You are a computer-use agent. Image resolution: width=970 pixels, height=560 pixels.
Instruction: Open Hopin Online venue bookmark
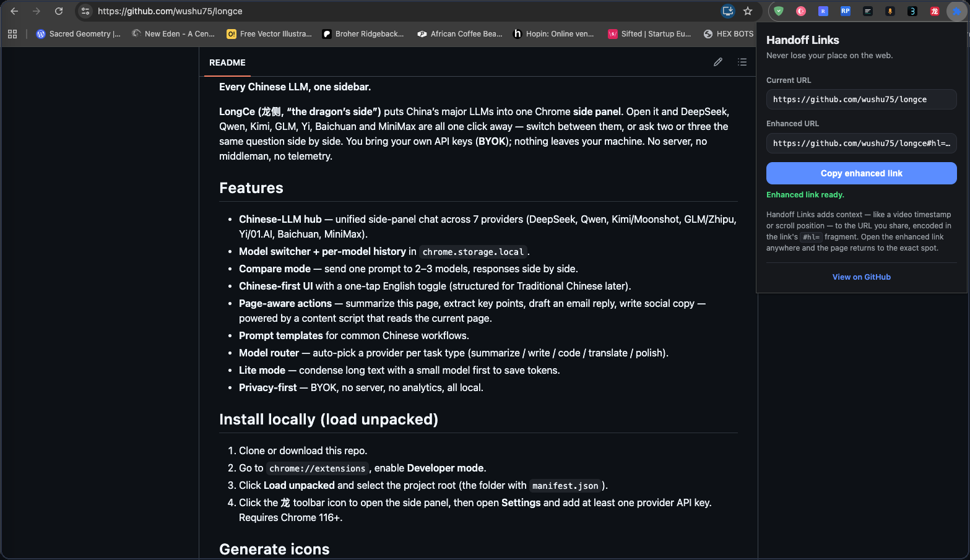click(554, 34)
